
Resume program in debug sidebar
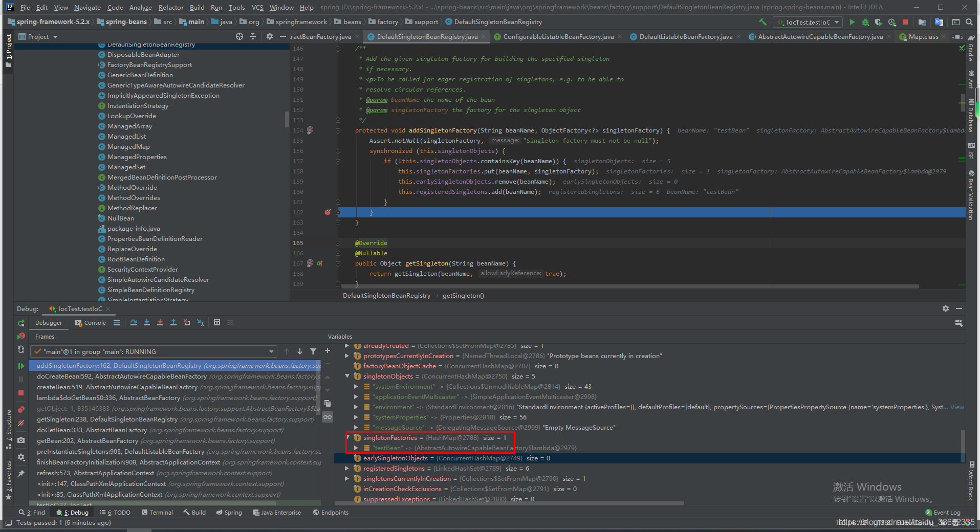pos(21,366)
